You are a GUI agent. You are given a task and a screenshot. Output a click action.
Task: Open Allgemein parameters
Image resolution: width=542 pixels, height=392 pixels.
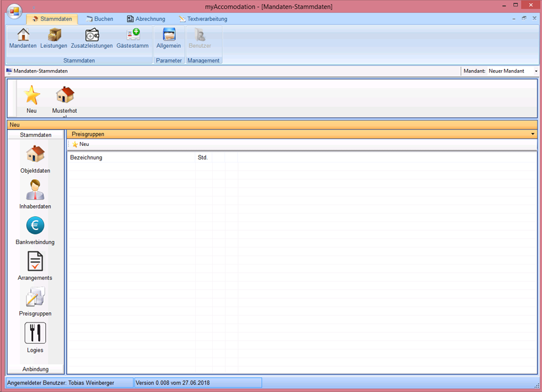[x=169, y=38]
